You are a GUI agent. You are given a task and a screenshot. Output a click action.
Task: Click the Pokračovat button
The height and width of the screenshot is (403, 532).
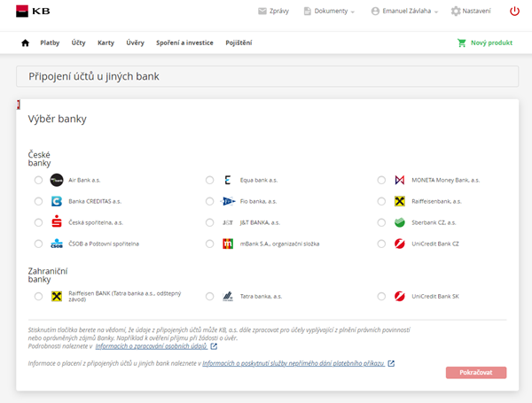[x=476, y=373]
